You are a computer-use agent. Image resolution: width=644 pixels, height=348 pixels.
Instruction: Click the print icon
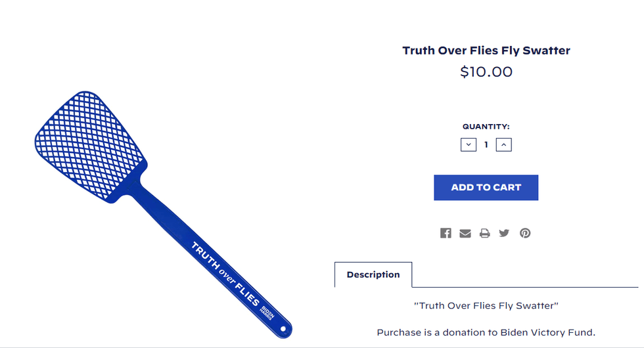(484, 233)
